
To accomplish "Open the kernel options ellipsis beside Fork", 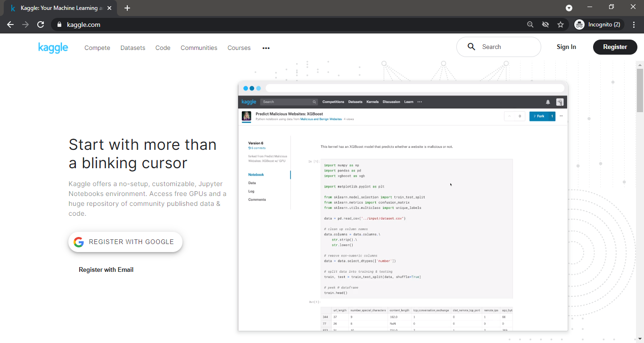I will point(561,116).
